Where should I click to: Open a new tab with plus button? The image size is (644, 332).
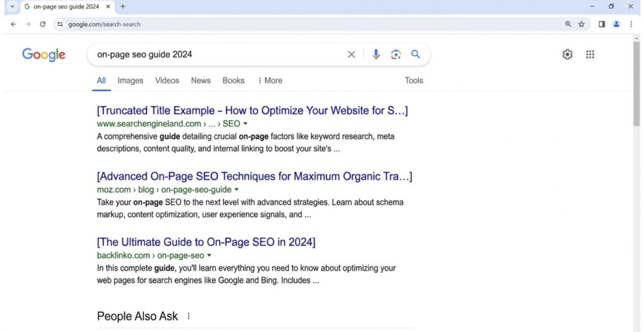coord(123,6)
